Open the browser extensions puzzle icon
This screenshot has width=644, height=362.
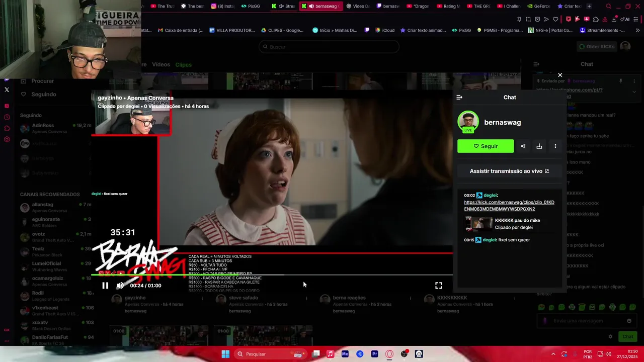tap(596, 19)
